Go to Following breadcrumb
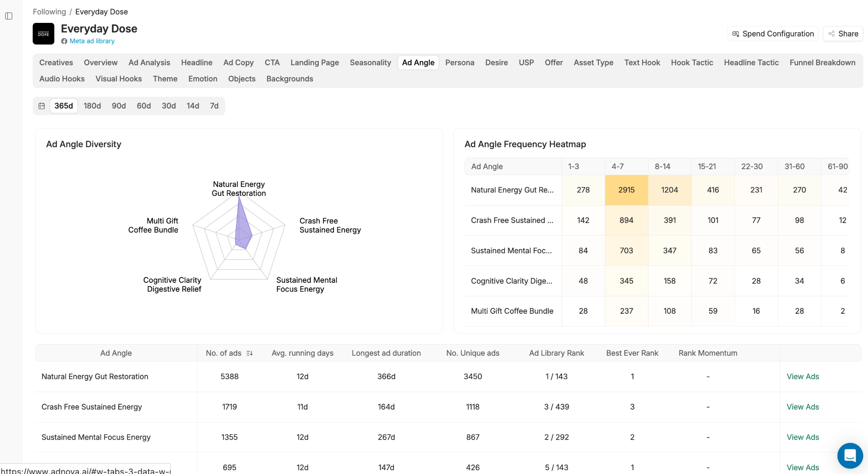This screenshot has width=868, height=474. pyautogui.click(x=49, y=12)
